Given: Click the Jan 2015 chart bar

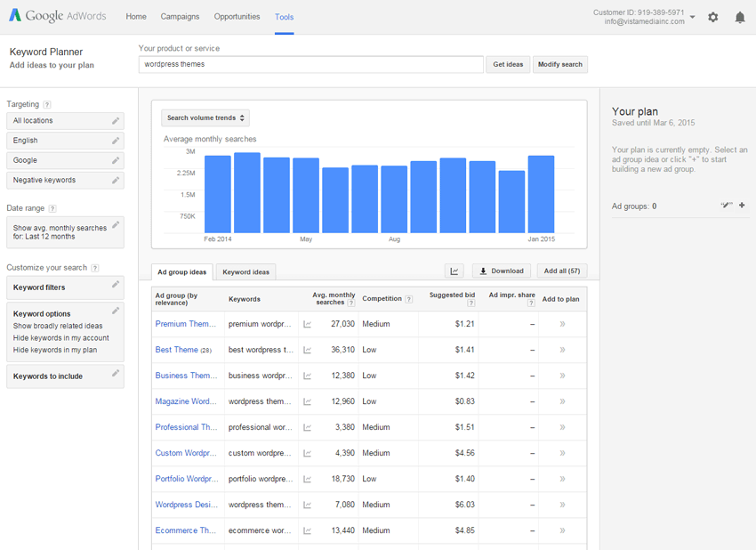Looking at the screenshot, I should coord(541,194).
